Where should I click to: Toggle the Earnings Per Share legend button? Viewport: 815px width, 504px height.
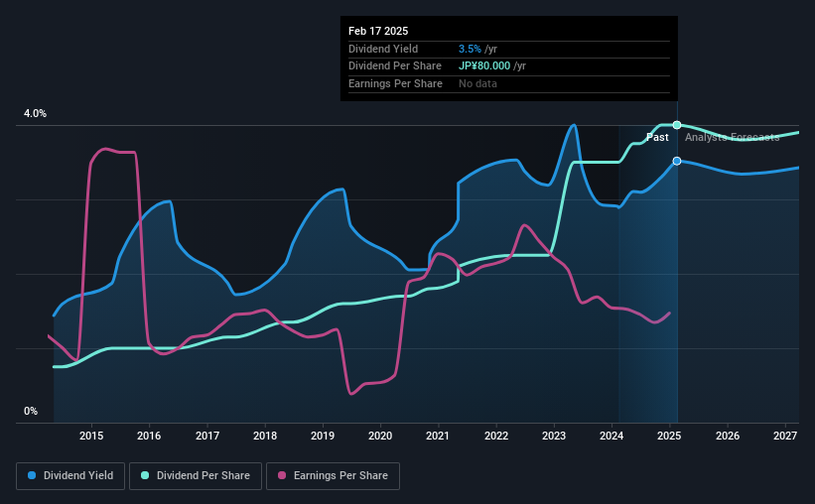[334, 476]
